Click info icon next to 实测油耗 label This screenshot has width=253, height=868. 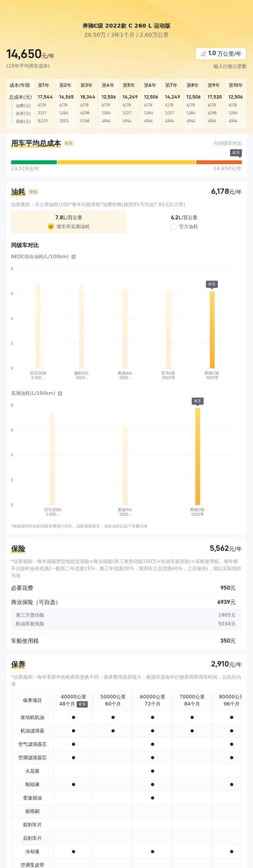(60, 394)
